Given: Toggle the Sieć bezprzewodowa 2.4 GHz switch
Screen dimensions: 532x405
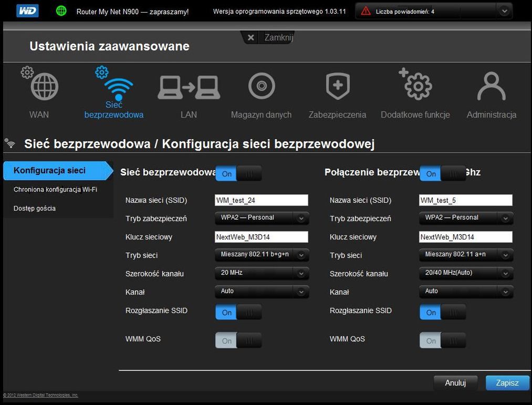Looking at the screenshot, I should click(x=238, y=173).
